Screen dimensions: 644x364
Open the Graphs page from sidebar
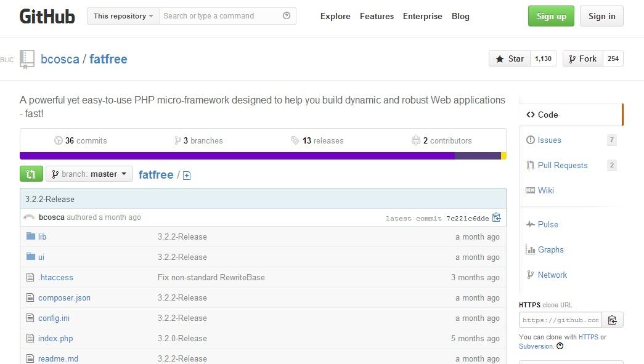550,249
